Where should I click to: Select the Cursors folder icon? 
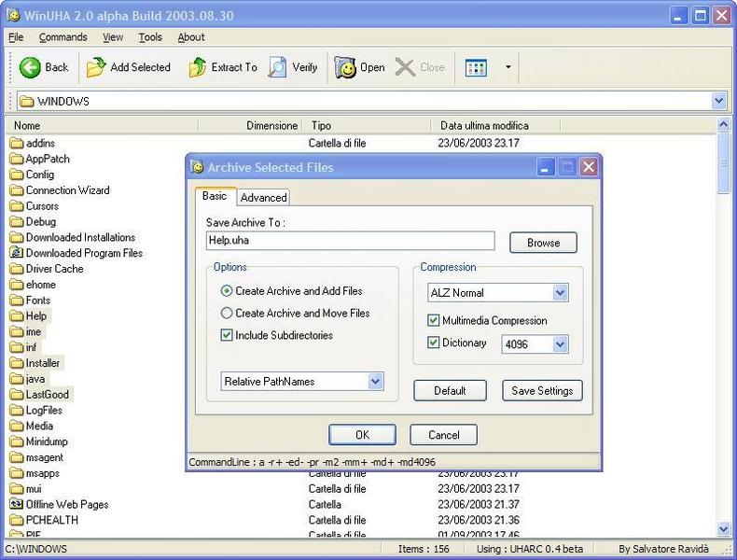click(x=17, y=206)
